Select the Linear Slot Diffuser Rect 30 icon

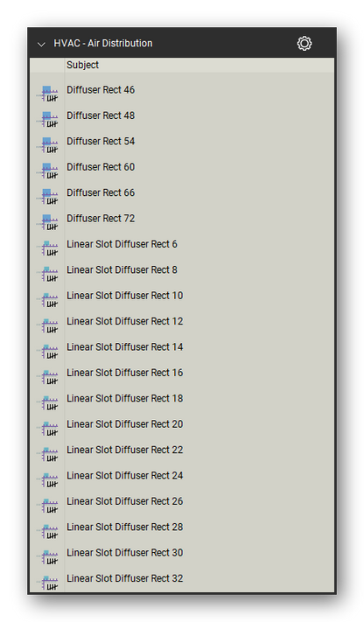(x=47, y=557)
